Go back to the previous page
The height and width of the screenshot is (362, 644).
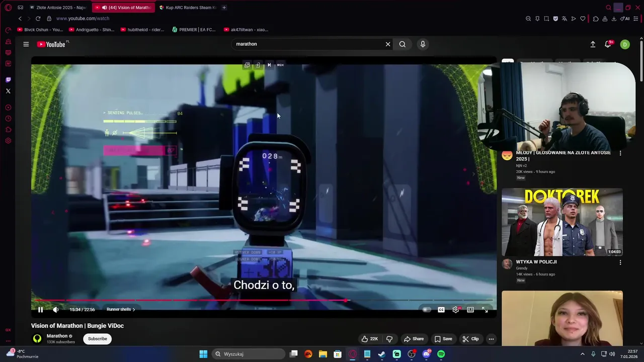click(x=20, y=19)
